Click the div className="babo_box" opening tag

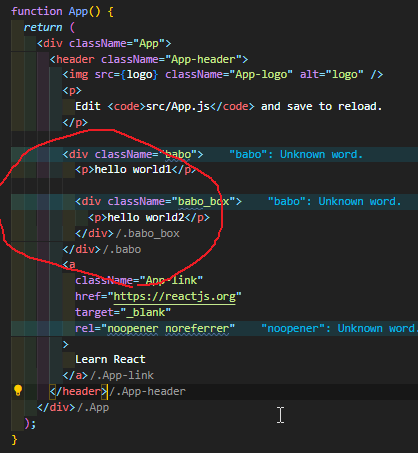point(158,201)
